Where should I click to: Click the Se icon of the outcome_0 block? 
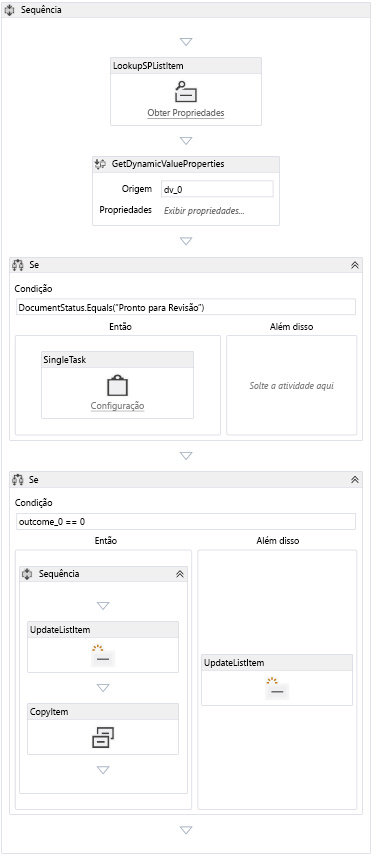(x=18, y=479)
